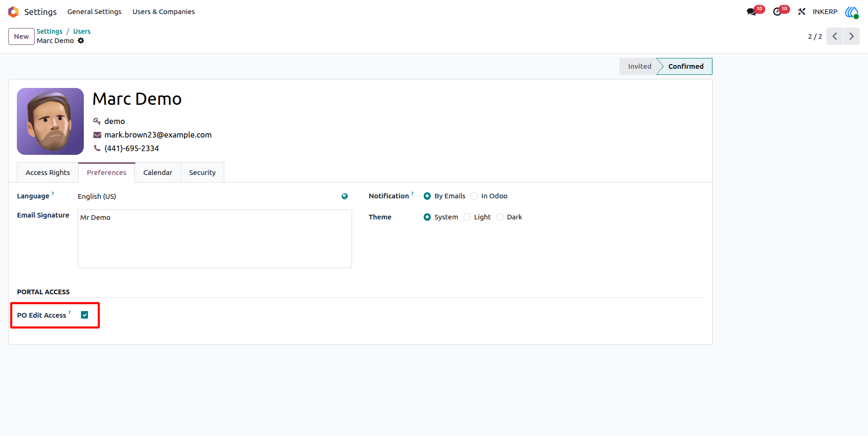Click the Notification help question mark
Viewport: 868px width, 436px height.
click(x=412, y=193)
